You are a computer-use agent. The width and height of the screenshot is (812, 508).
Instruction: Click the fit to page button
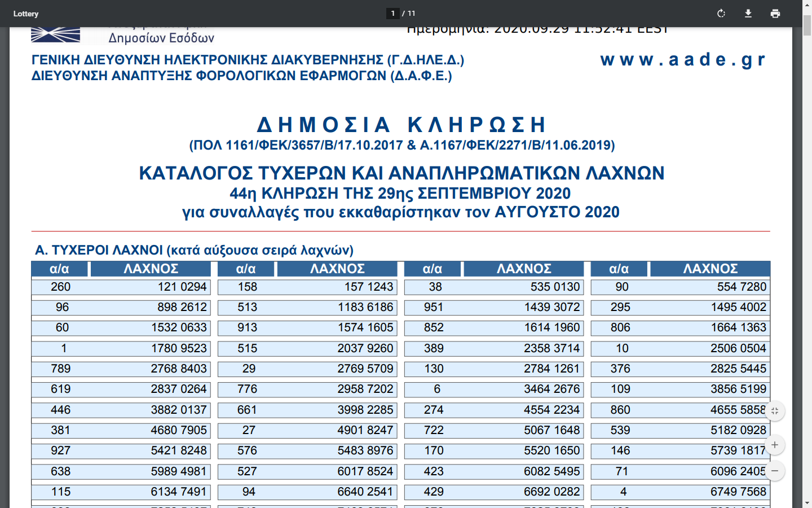775,411
